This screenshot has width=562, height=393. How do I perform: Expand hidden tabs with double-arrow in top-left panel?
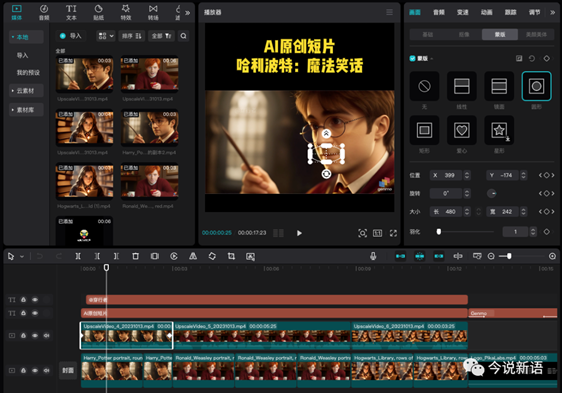coord(187,13)
